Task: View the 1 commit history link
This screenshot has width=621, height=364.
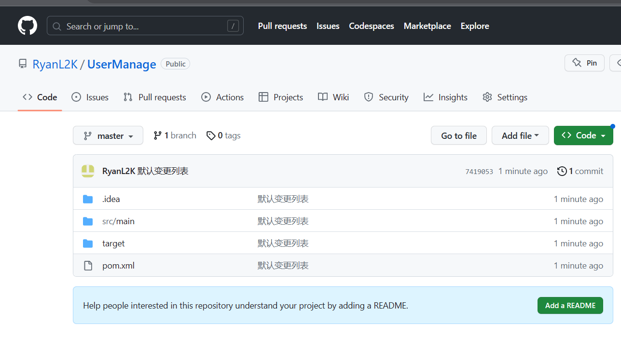Action: [580, 171]
